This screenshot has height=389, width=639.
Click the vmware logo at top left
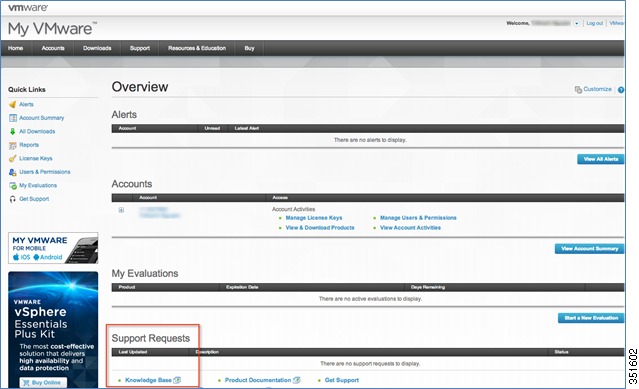coord(28,7)
